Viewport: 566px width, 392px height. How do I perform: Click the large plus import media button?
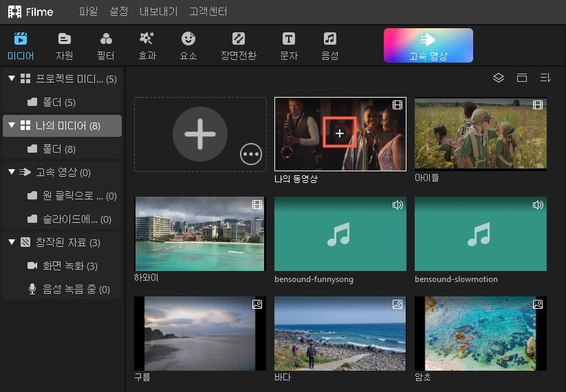(x=200, y=134)
